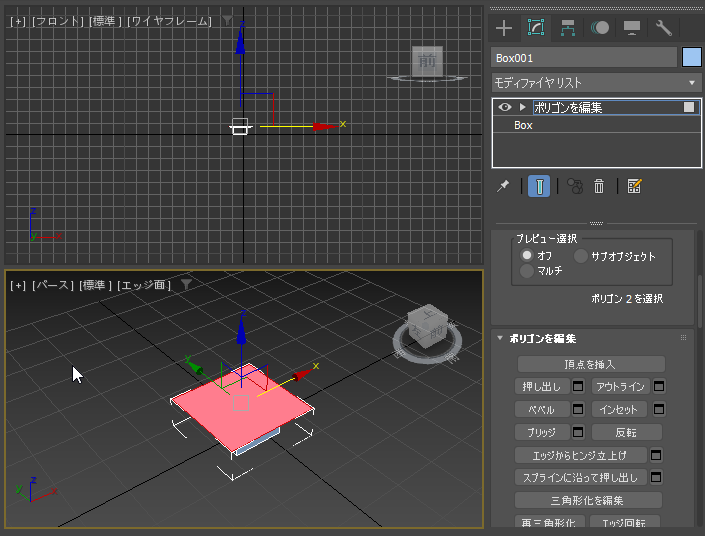Click the 三角形化を編集 button
Screen dimensions: 705x536
click(x=588, y=500)
